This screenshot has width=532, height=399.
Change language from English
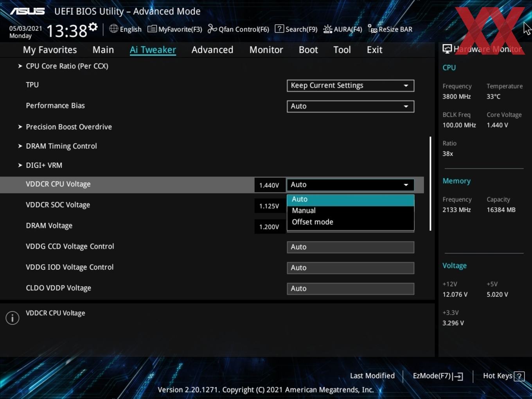125,29
